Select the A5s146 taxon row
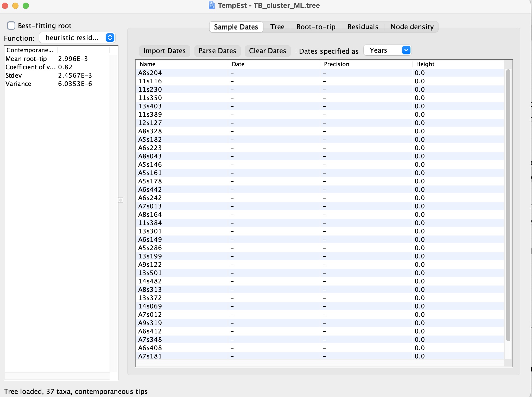Viewport: 532px width, 397px height. 320,165
